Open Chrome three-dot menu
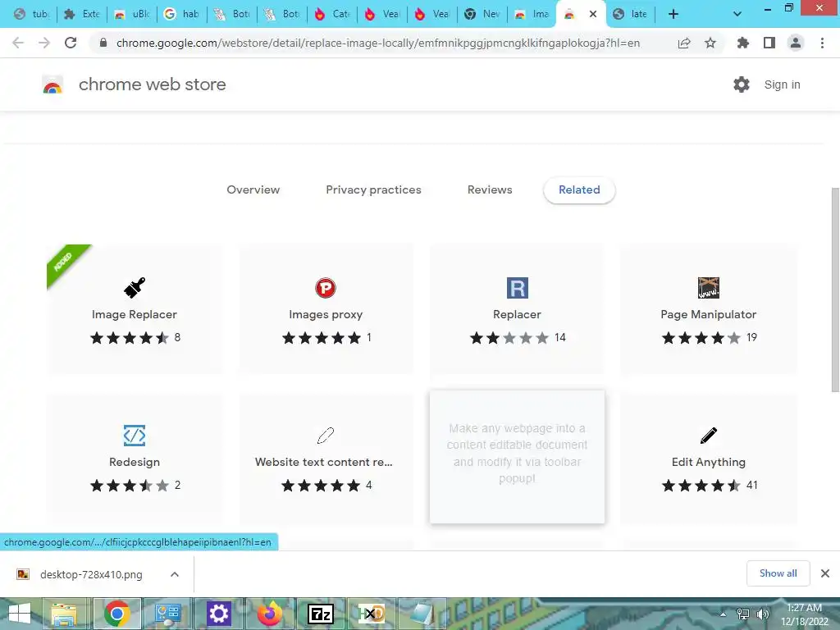This screenshot has width=840, height=630. tap(822, 43)
